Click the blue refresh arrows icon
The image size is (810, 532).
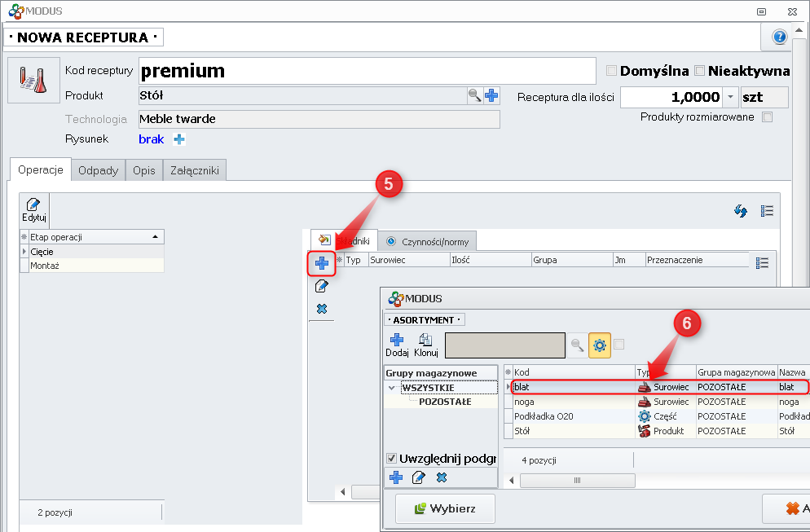(x=741, y=211)
